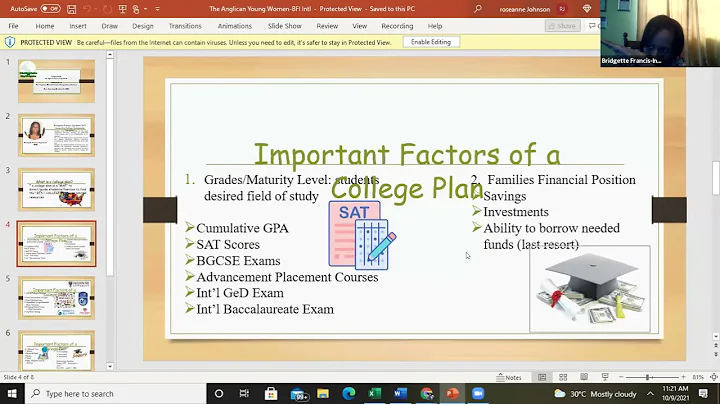The image size is (720, 404).
Task: Click the Investments bullet text
Action: point(516,212)
